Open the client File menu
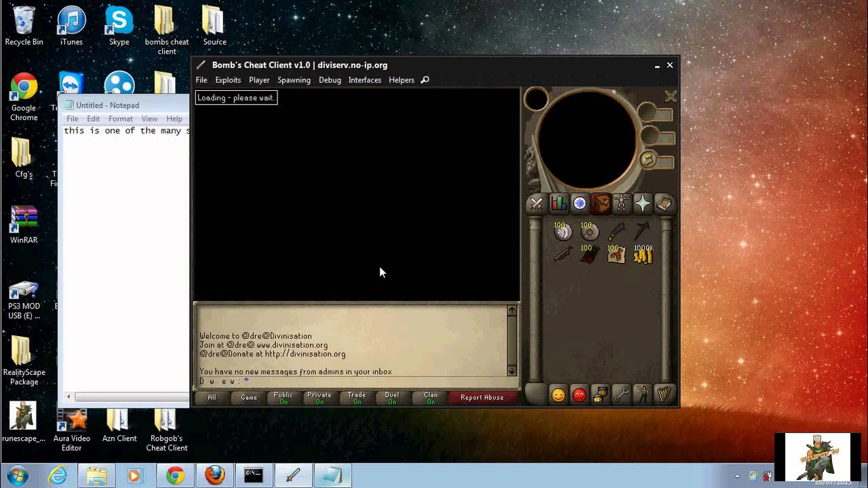 [201, 80]
